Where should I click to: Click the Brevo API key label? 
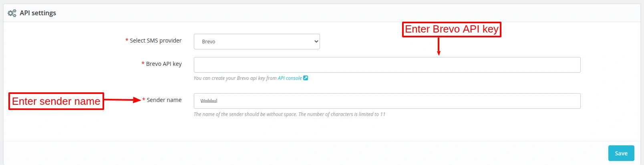pos(164,64)
